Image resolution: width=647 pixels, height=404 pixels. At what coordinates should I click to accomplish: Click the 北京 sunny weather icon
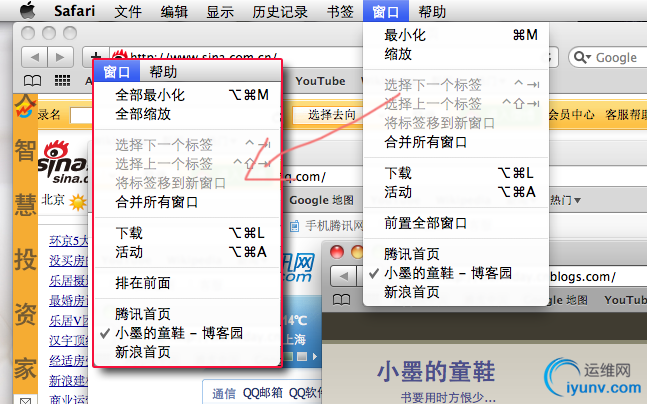click(78, 202)
